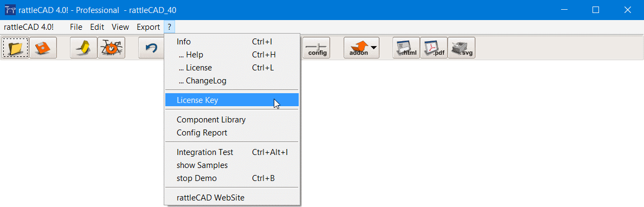Click the yellow arrow toolbar icon
Image resolution: width=644 pixels, height=207 pixels.
[x=84, y=48]
